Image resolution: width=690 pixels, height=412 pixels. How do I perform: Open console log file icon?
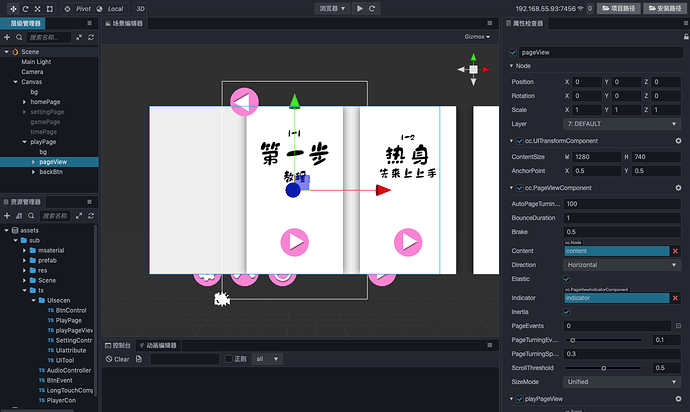click(139, 359)
